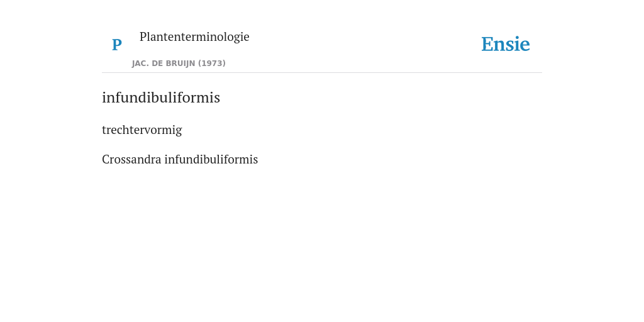The width and height of the screenshot is (644, 322).
Task: Select the author line JAC. DE BRUIJN (1973)
Action: (x=179, y=64)
